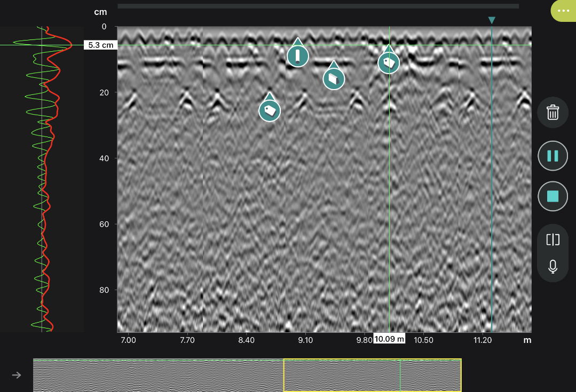Pause the GPR line scan recording
Screen dimensions: 576x392
tap(553, 156)
